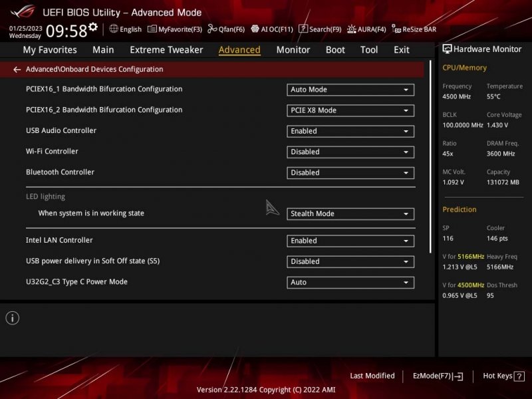Open the Tool tab
The height and width of the screenshot is (399, 532).
(x=369, y=50)
